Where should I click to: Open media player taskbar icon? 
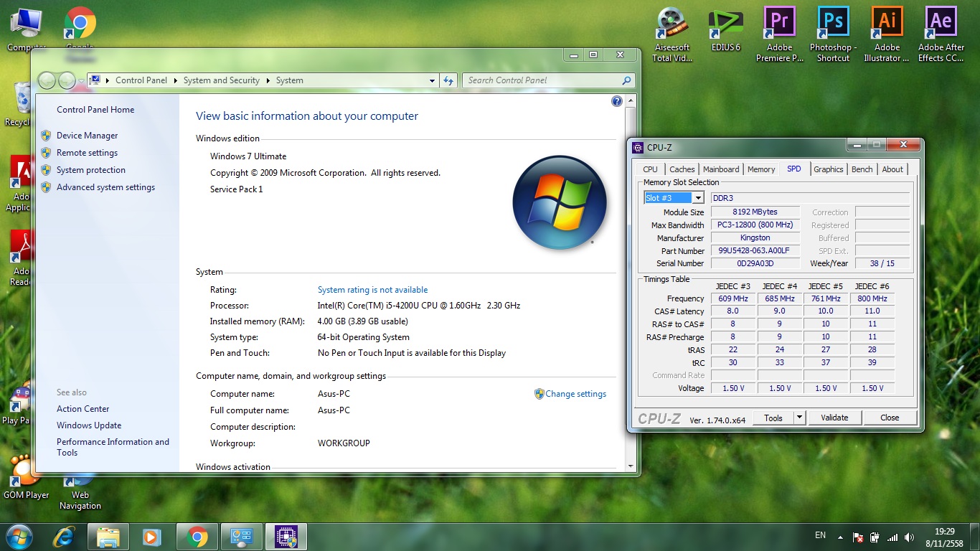[152, 537]
